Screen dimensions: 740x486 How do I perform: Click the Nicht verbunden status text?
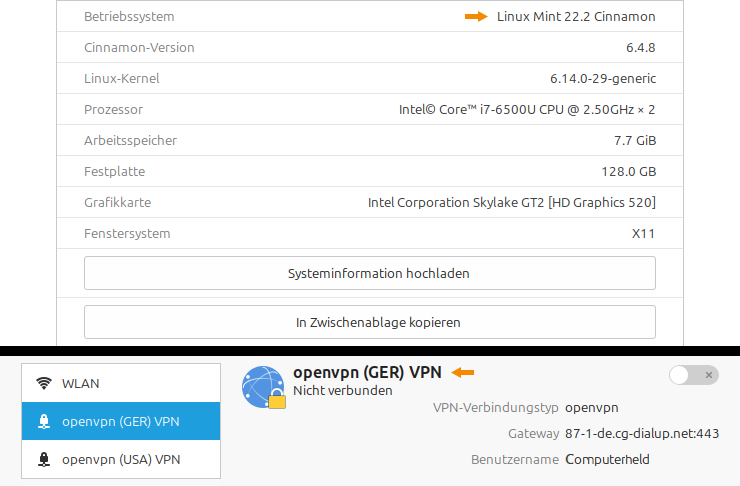tap(342, 391)
